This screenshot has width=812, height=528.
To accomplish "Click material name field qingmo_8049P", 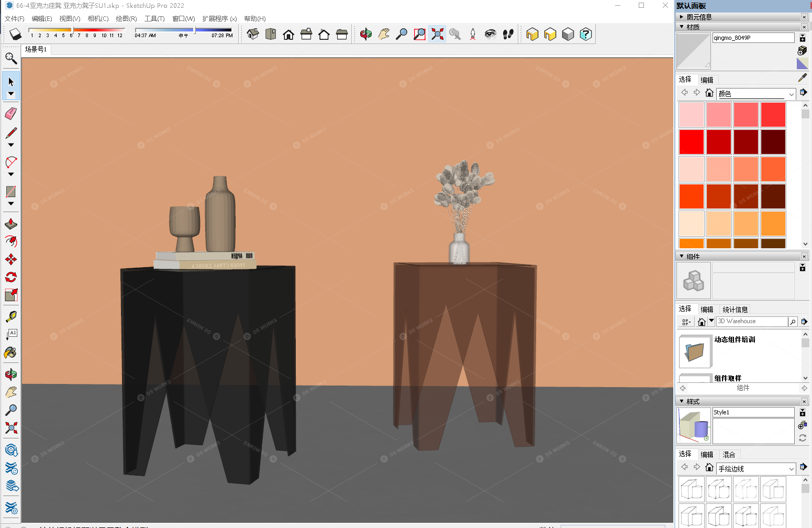I will click(x=753, y=38).
